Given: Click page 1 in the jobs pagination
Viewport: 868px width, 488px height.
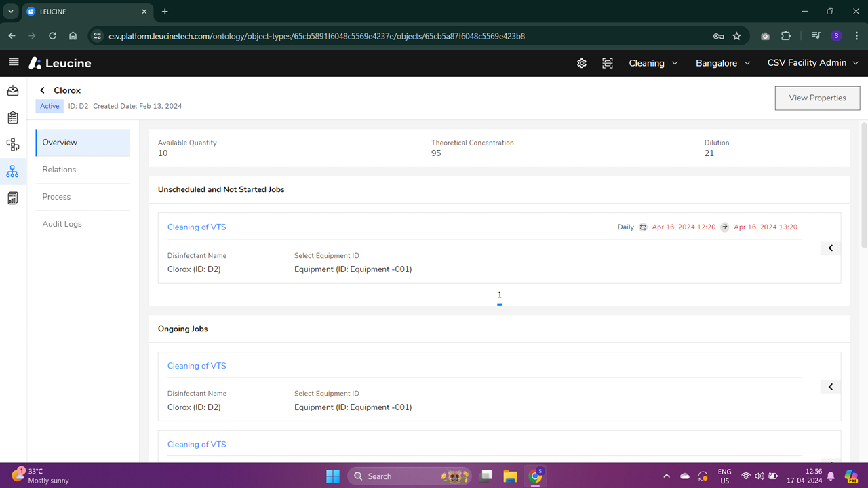Looking at the screenshot, I should (x=499, y=295).
